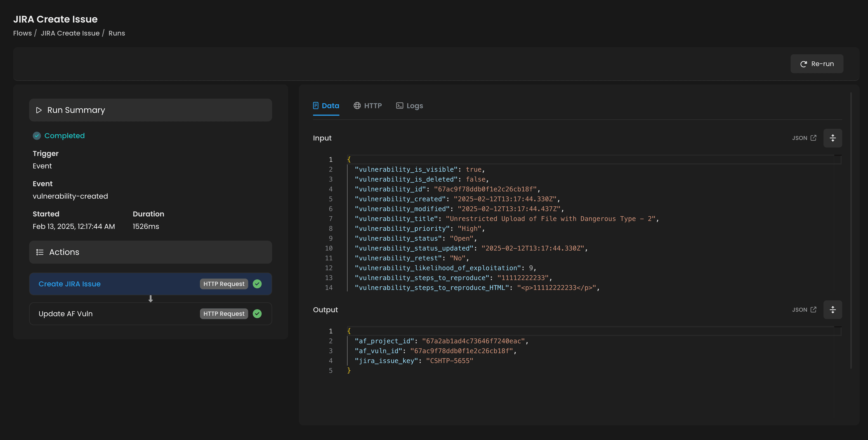Select the Data tab
This screenshot has width=868, height=440.
(326, 106)
